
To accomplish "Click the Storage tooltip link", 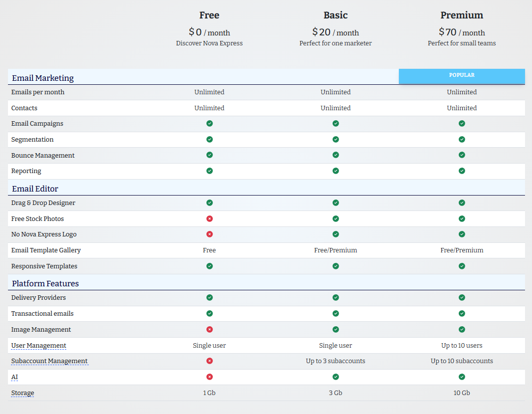I will pyautogui.click(x=22, y=393).
